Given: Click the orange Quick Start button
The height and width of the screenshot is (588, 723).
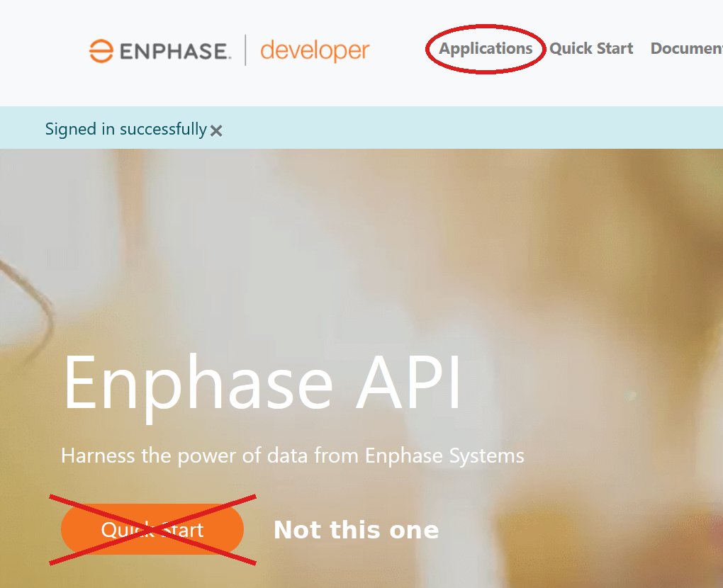Looking at the screenshot, I should 152,529.
